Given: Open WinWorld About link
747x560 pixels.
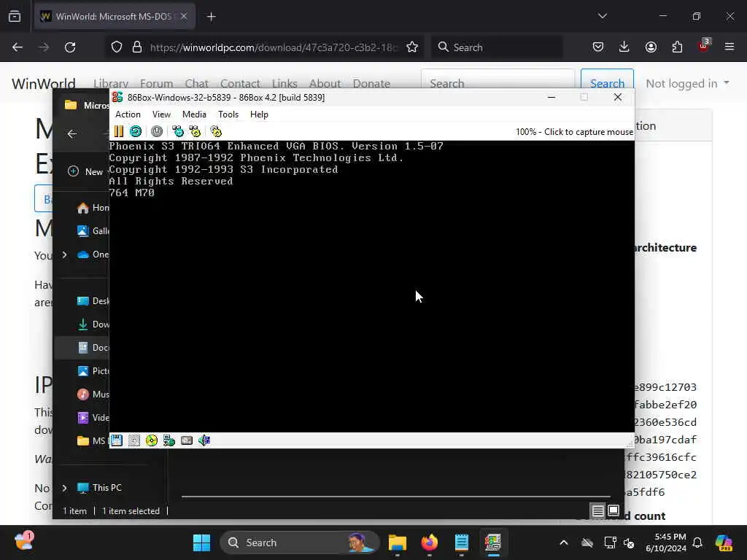Looking at the screenshot, I should (325, 83).
